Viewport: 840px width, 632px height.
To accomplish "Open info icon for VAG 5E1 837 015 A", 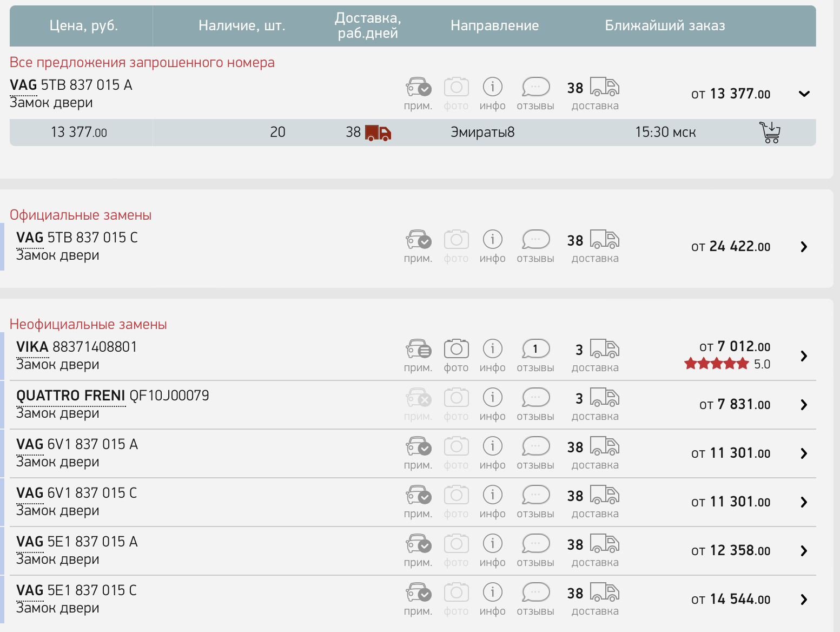I will (492, 544).
